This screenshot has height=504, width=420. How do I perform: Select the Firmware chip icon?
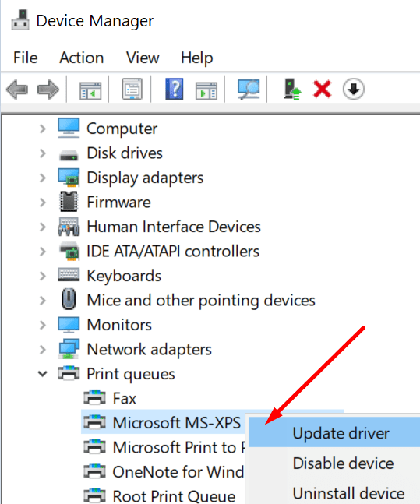[69, 202]
